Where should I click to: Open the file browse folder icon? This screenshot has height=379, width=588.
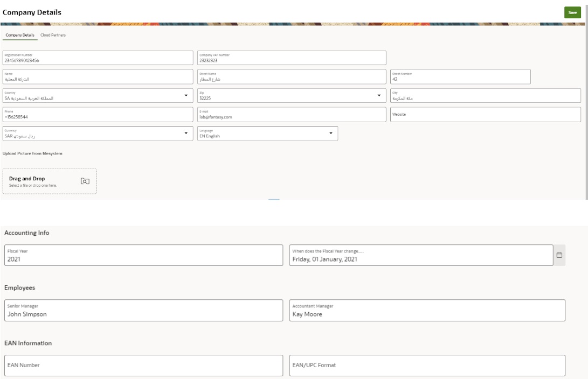(x=85, y=181)
